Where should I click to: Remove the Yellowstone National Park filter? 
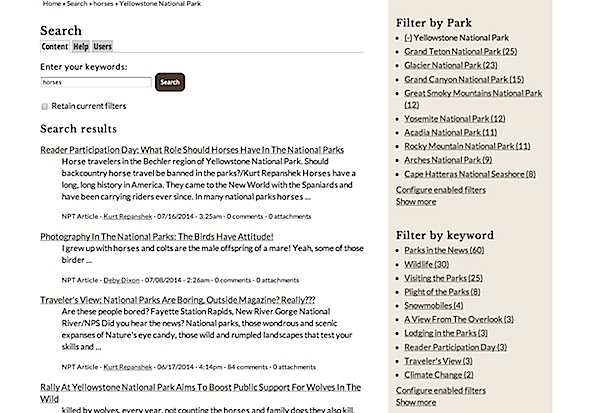click(408, 38)
